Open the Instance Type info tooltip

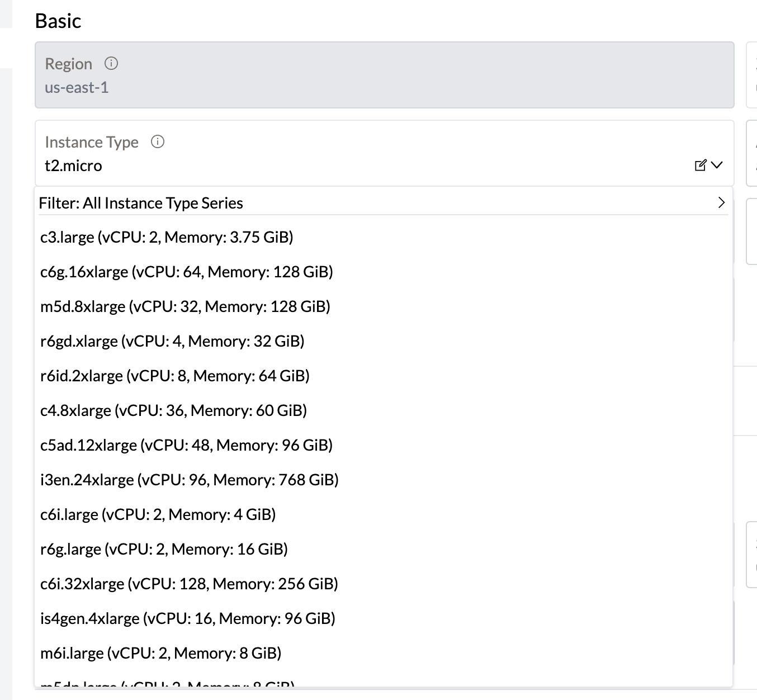(x=158, y=141)
